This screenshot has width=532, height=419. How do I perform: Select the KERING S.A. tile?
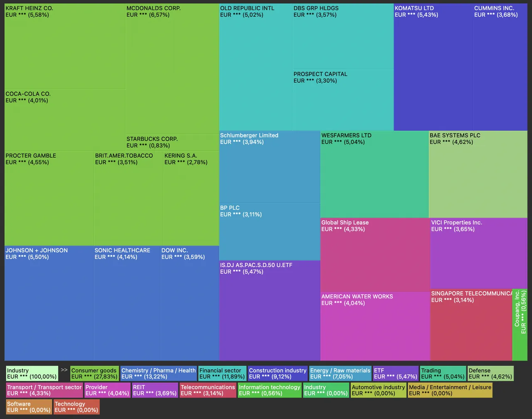[191, 198]
